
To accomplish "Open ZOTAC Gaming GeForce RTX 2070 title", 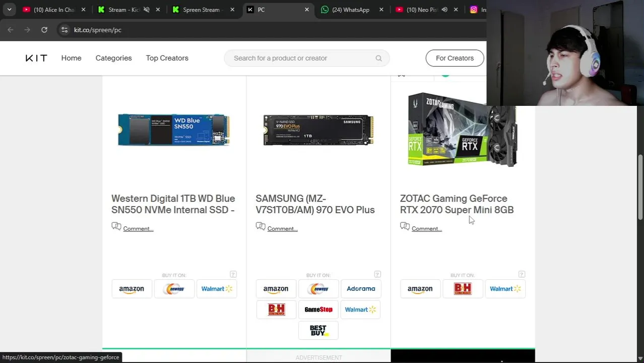I will click(457, 204).
